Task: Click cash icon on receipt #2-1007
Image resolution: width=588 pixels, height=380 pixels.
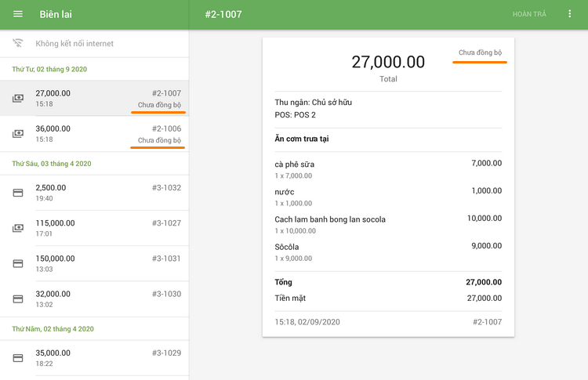Action: [x=18, y=98]
